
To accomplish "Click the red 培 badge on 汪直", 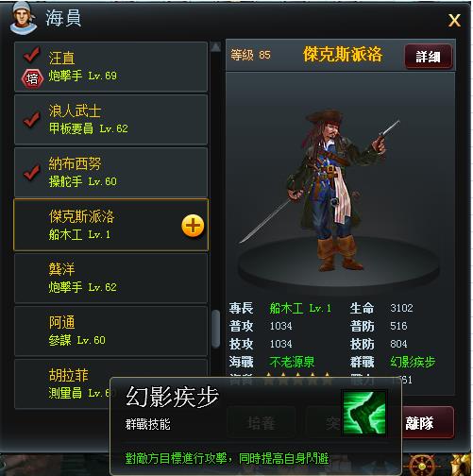I will (32, 78).
